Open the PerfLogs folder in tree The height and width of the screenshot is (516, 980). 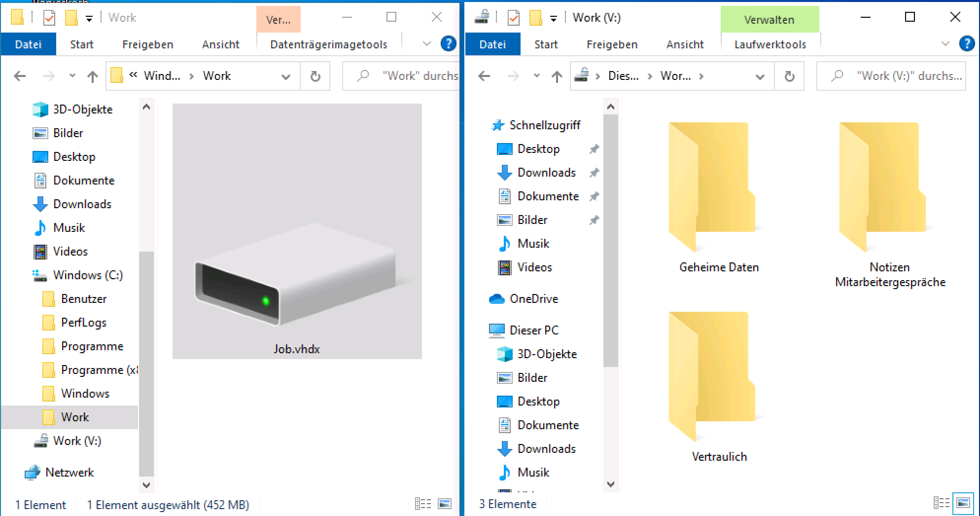coord(84,323)
